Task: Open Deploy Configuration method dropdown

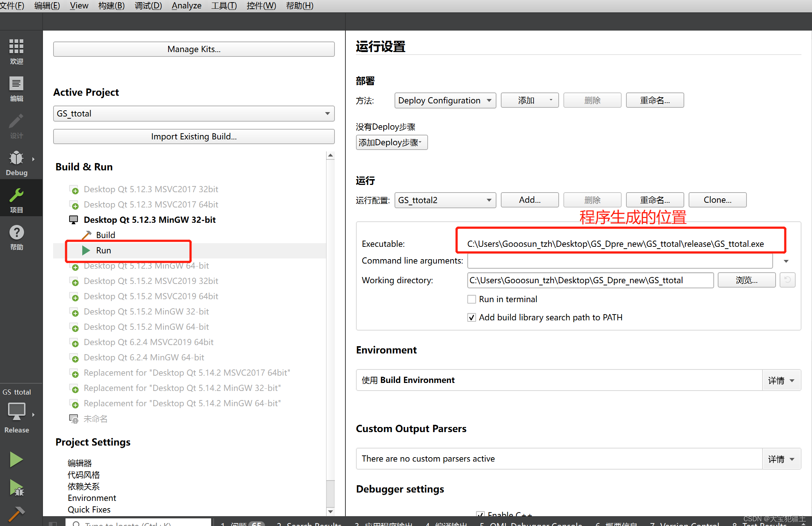Action: click(x=444, y=100)
